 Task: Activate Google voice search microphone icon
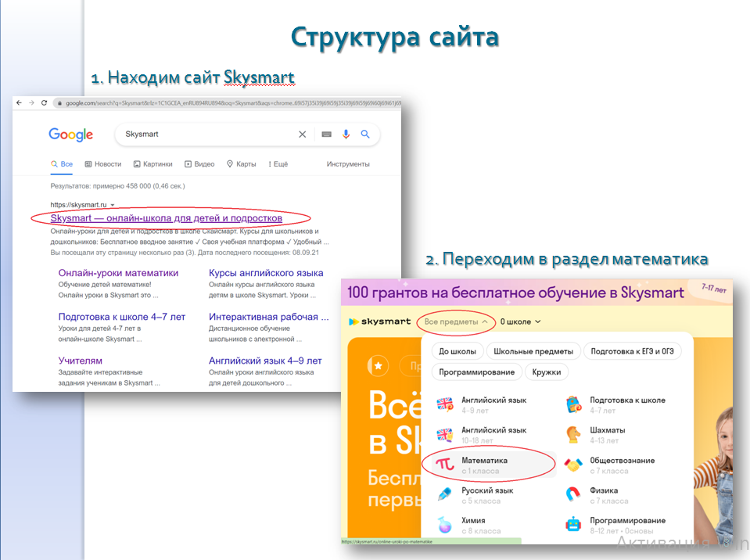pyautogui.click(x=346, y=135)
